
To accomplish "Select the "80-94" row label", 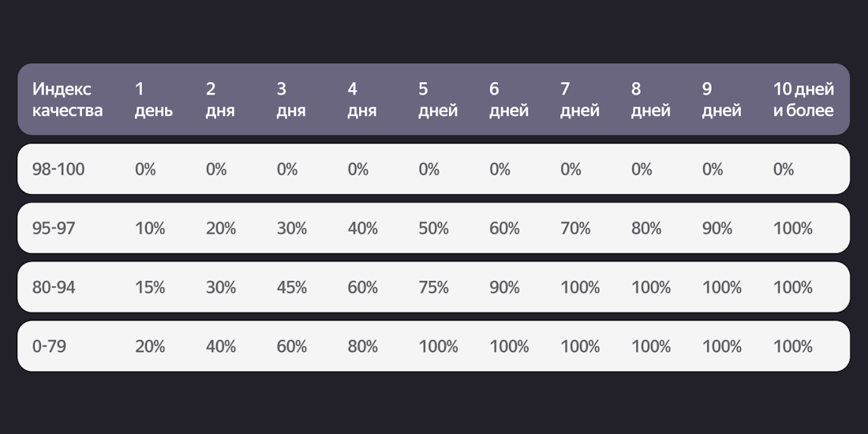I will pos(54,287).
